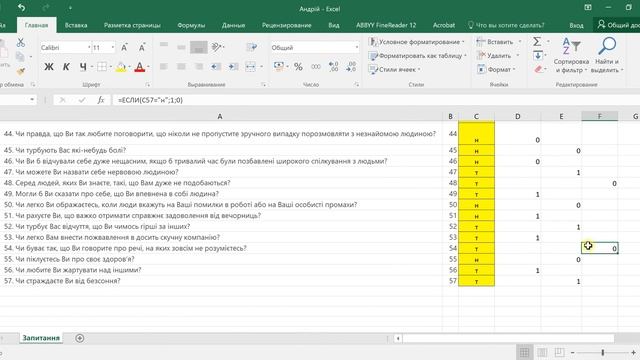Switch to Normal view icon
The height and width of the screenshot is (360, 640).
[524, 352]
